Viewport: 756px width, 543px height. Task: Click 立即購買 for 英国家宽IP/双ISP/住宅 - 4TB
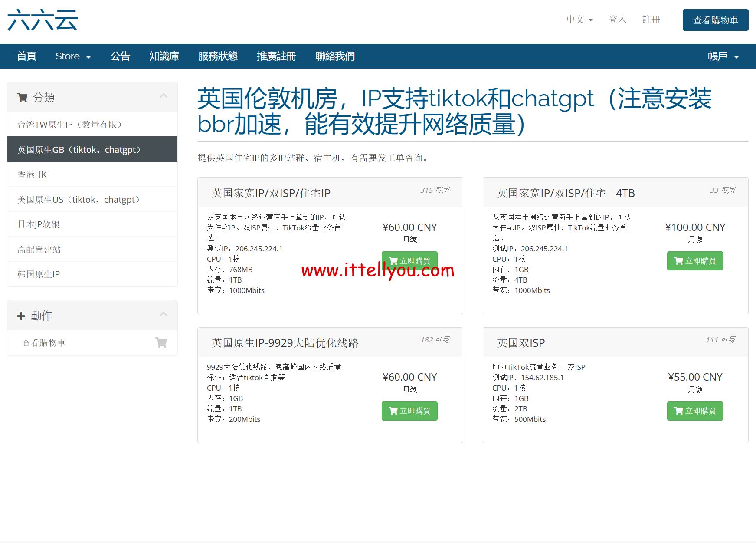[694, 260]
